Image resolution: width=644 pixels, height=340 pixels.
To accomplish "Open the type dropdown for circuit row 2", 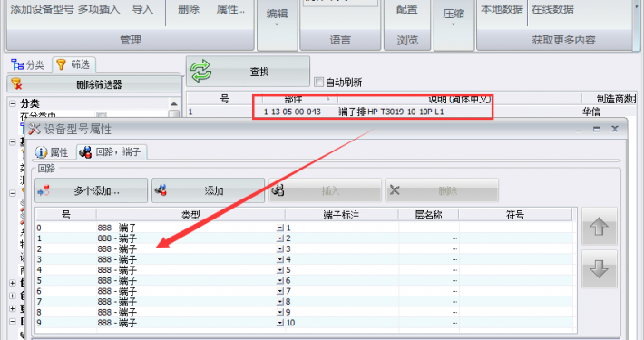I will point(280,248).
